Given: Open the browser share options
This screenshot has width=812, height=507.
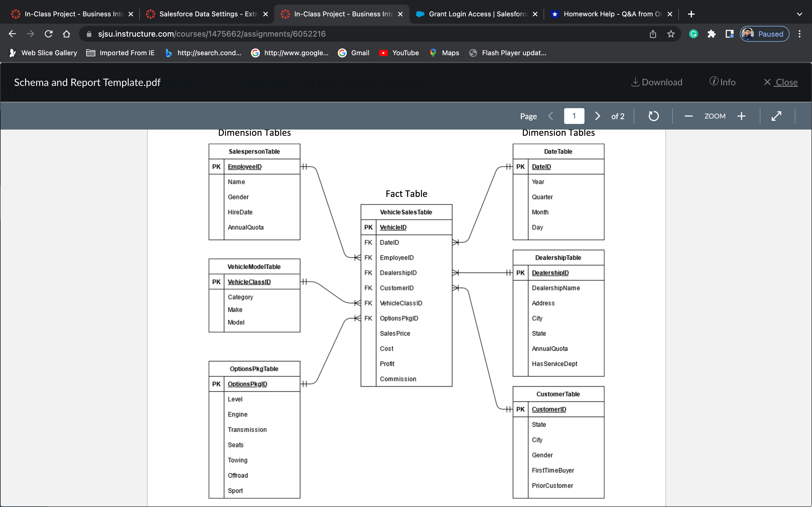Looking at the screenshot, I should 653,34.
